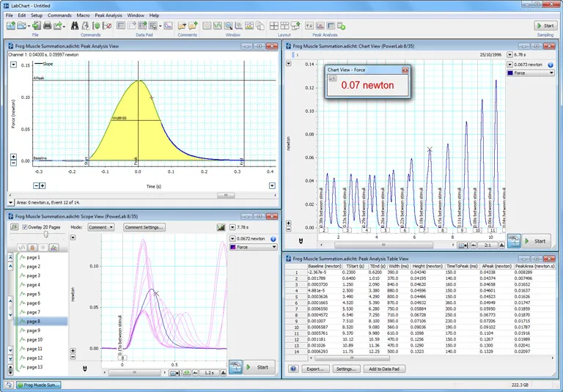Click the Scope View info icon

(273, 239)
